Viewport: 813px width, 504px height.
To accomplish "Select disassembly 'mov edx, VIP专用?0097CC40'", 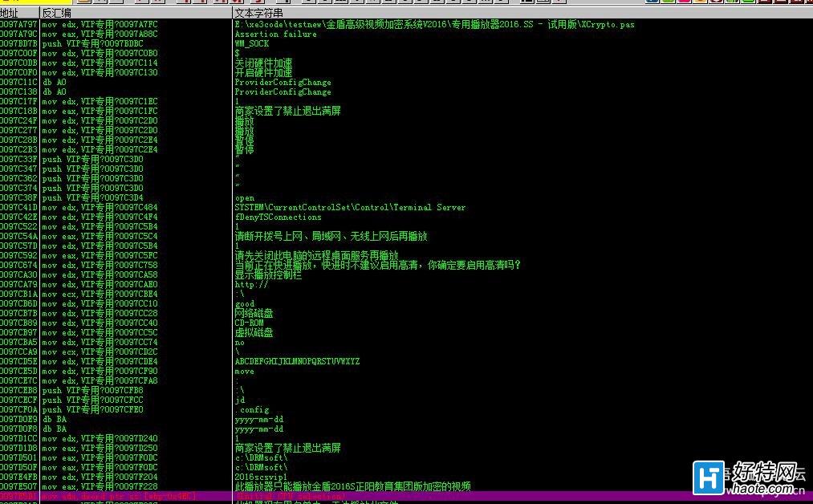I will pyautogui.click(x=100, y=323).
